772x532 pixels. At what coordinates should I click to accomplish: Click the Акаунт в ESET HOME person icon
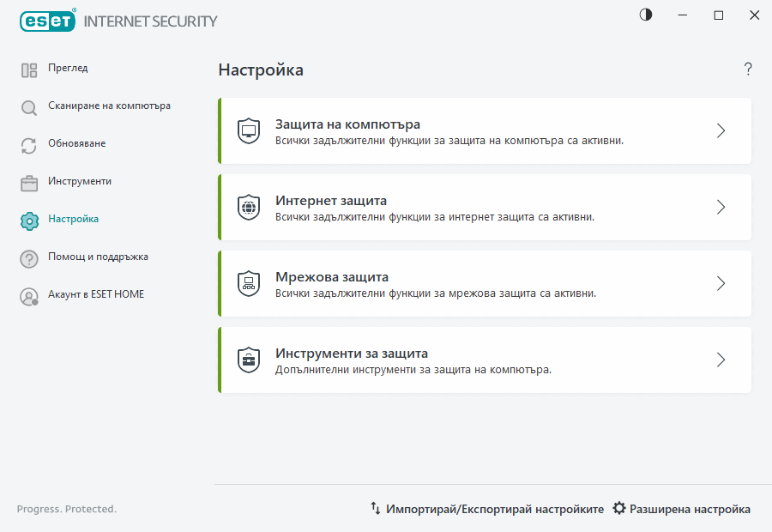click(28, 294)
